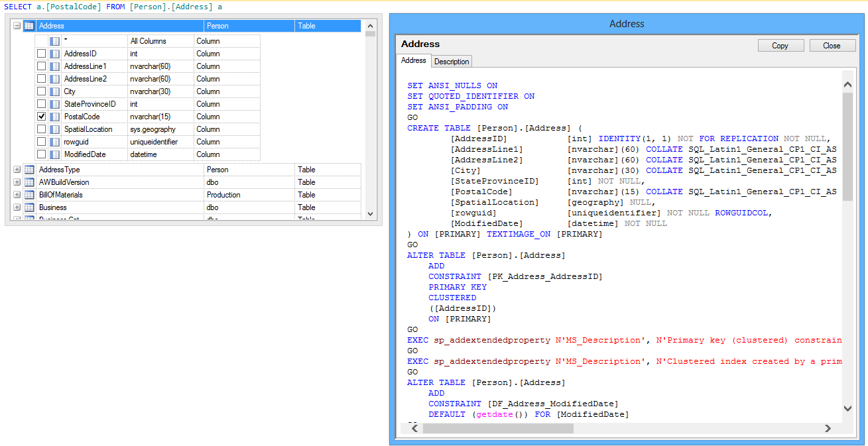Click the SET QUOTED_IDENTIFIER ON line
Screen dimensions: 868x446
pyautogui.click(x=471, y=96)
